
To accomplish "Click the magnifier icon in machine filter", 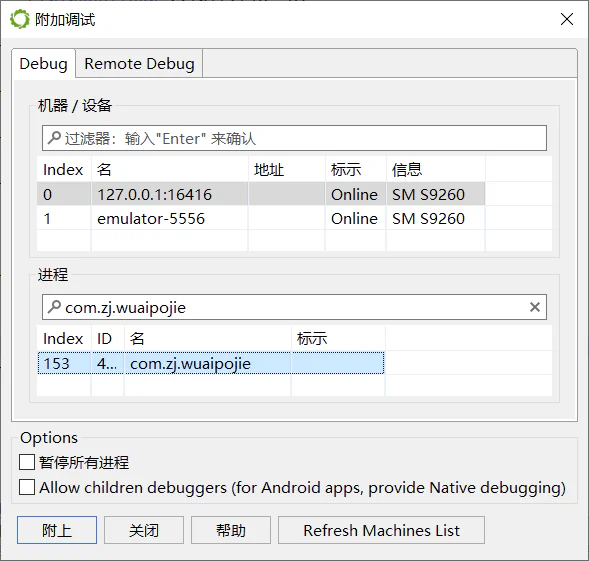I will [x=54, y=138].
